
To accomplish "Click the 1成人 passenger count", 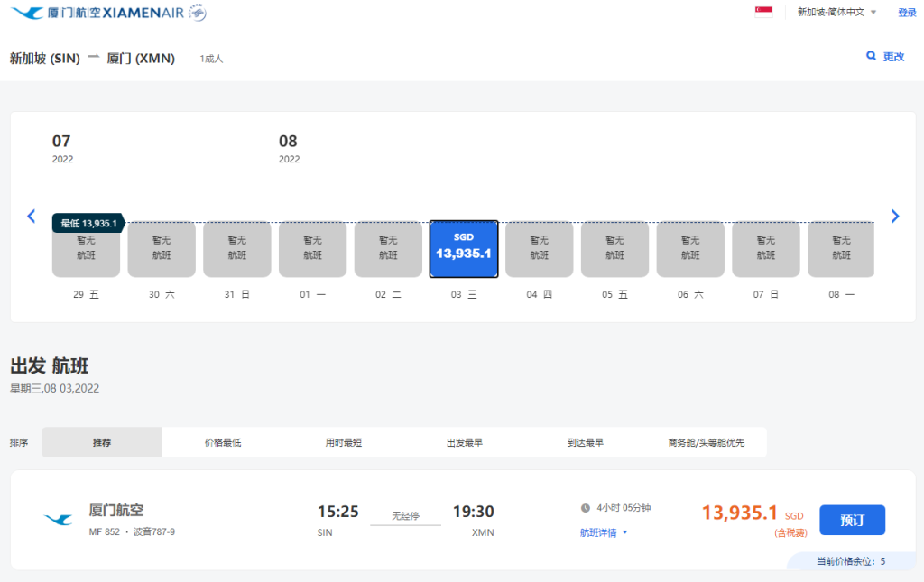I will pyautogui.click(x=211, y=59).
